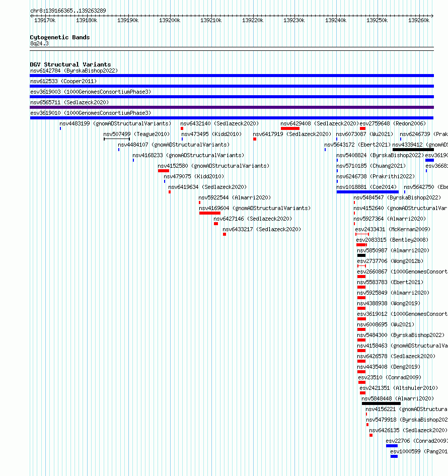This screenshot has width=448, height=476.
Task: Click the black span glyph under nsv507499
Action: tap(117, 139)
